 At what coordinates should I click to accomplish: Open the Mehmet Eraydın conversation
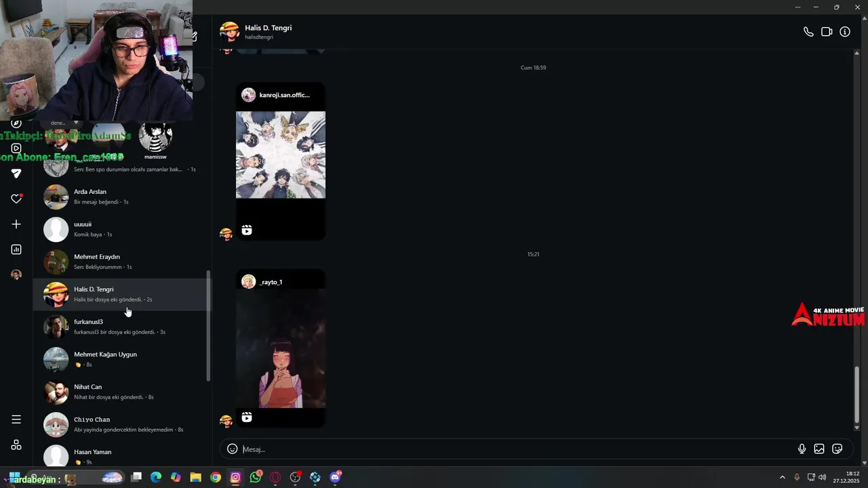(x=122, y=262)
